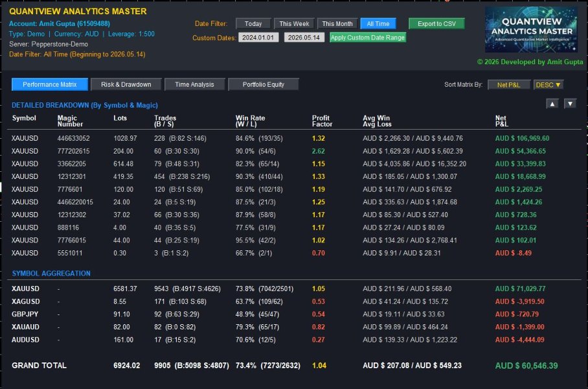
Task: Edit the end date field 2026.05.14
Action: point(304,38)
